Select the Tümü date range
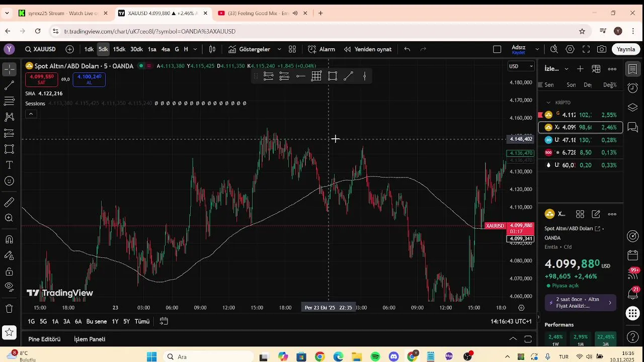644x362 pixels. 142,321
